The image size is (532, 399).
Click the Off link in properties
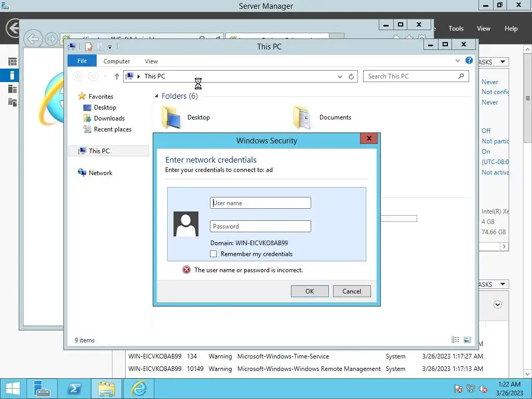tap(486, 130)
